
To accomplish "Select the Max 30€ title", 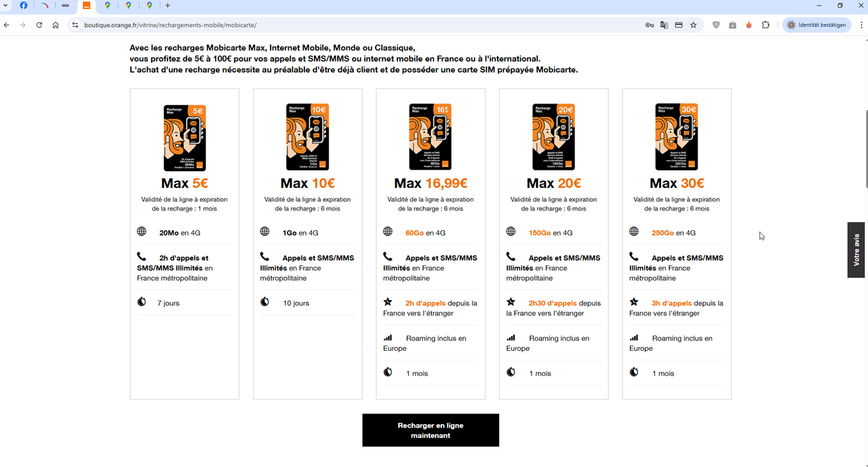I will point(677,183).
